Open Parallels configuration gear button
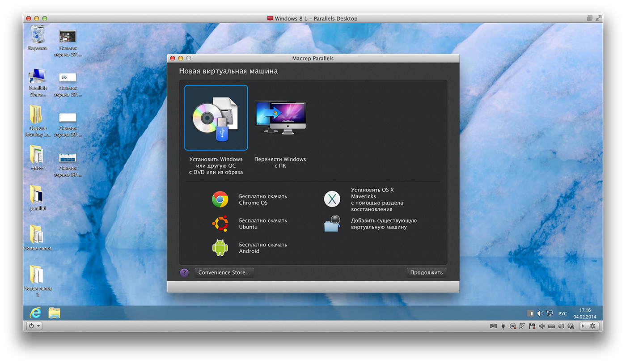The width and height of the screenshot is (626, 364). tap(592, 326)
